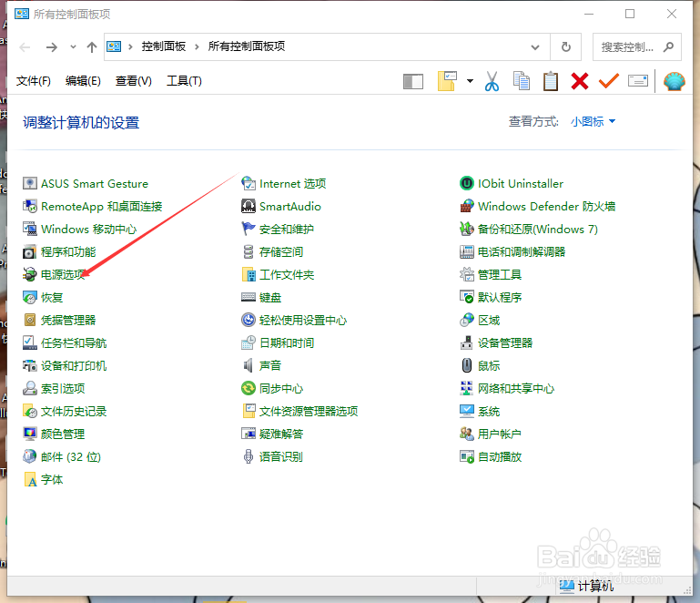This screenshot has width=700, height=603.
Task: Open 凭据管理器 link
Action: tap(68, 321)
